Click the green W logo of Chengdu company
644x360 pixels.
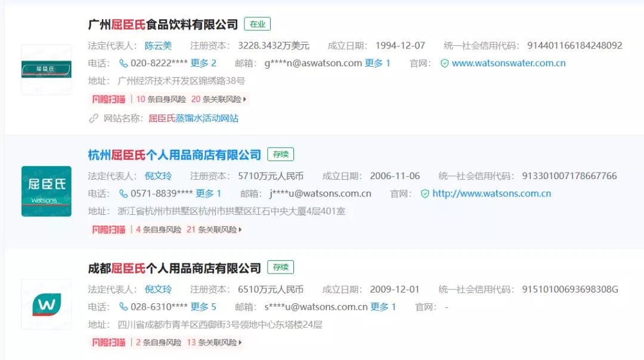(x=46, y=304)
